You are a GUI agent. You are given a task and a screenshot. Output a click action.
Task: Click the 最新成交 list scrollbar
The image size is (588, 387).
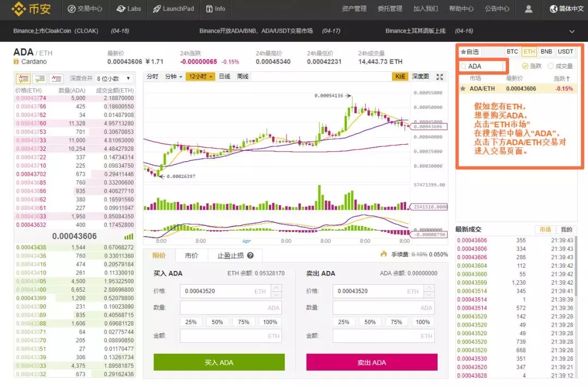point(576,266)
